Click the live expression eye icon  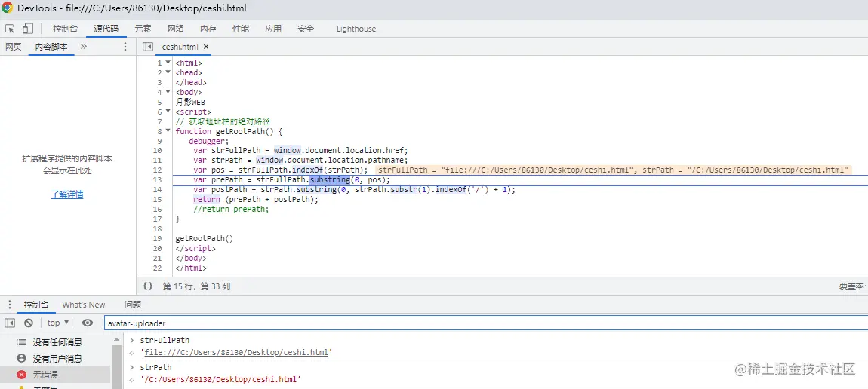point(88,323)
